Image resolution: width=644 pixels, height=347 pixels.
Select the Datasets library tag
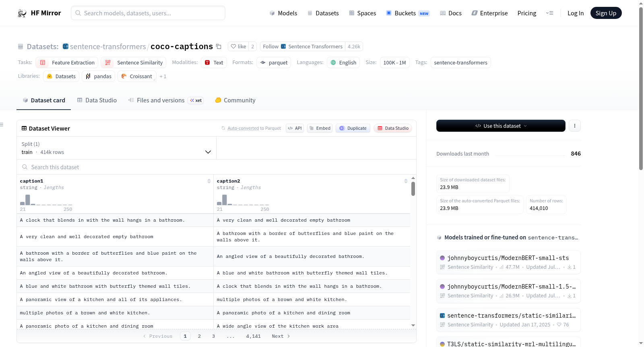61,76
